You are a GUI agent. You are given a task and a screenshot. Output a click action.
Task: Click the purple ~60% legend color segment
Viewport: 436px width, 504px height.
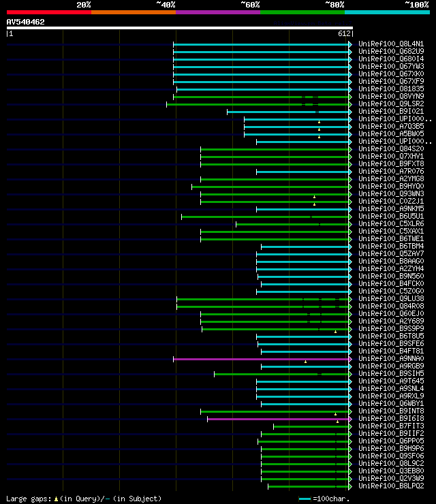click(218, 12)
